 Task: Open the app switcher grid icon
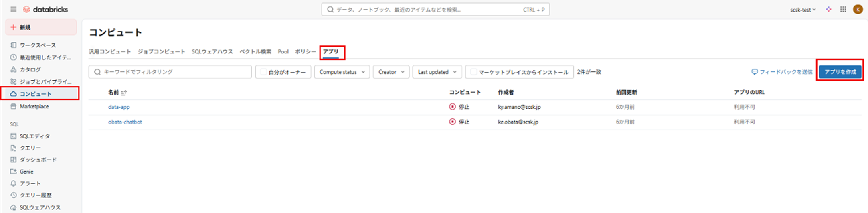pyautogui.click(x=843, y=10)
